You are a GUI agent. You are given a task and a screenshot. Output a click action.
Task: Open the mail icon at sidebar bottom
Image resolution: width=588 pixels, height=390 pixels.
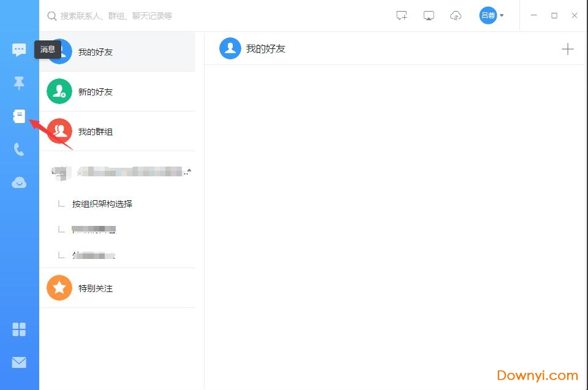point(19,362)
